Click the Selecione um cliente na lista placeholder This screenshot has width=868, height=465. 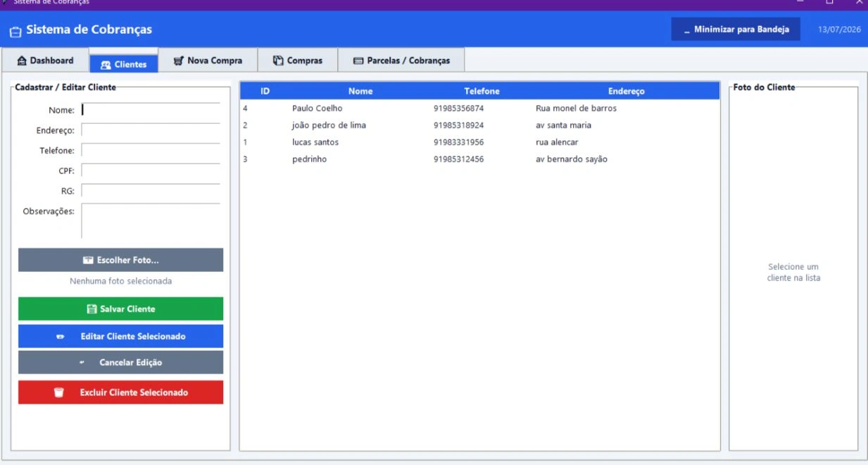click(x=793, y=272)
